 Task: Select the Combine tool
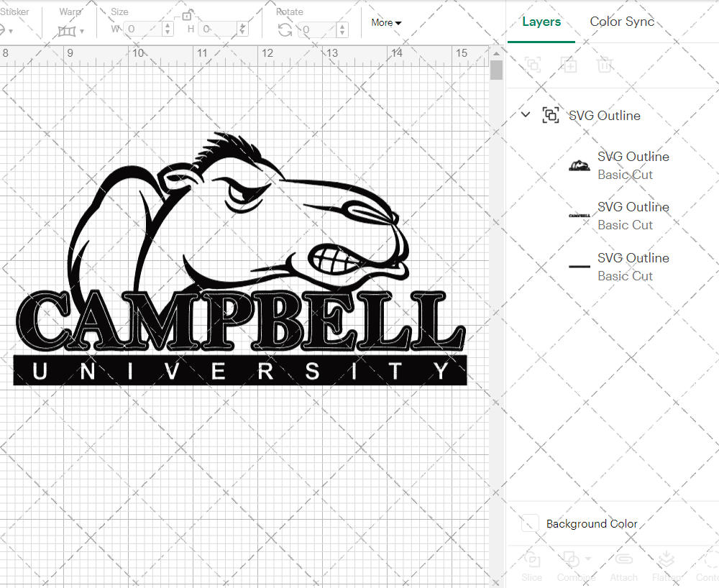click(x=573, y=567)
